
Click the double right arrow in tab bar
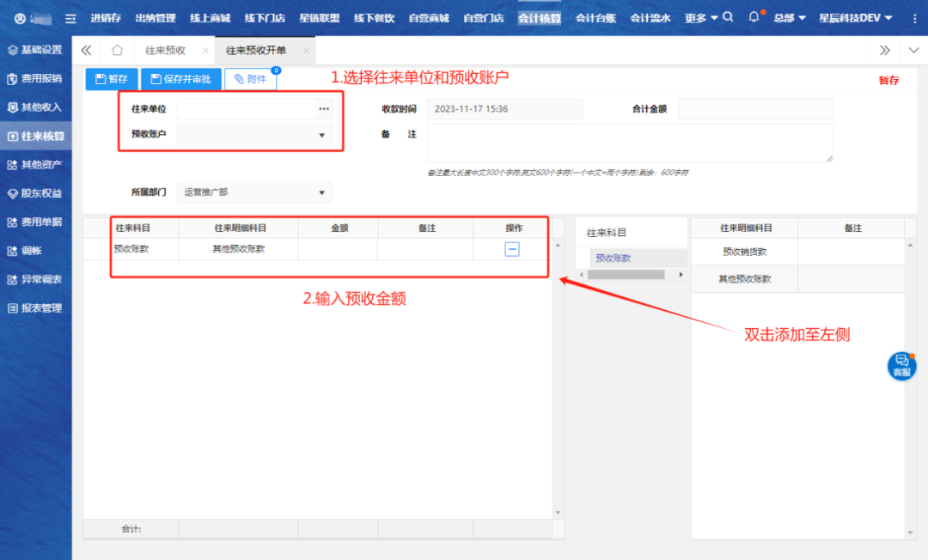pyautogui.click(x=885, y=51)
